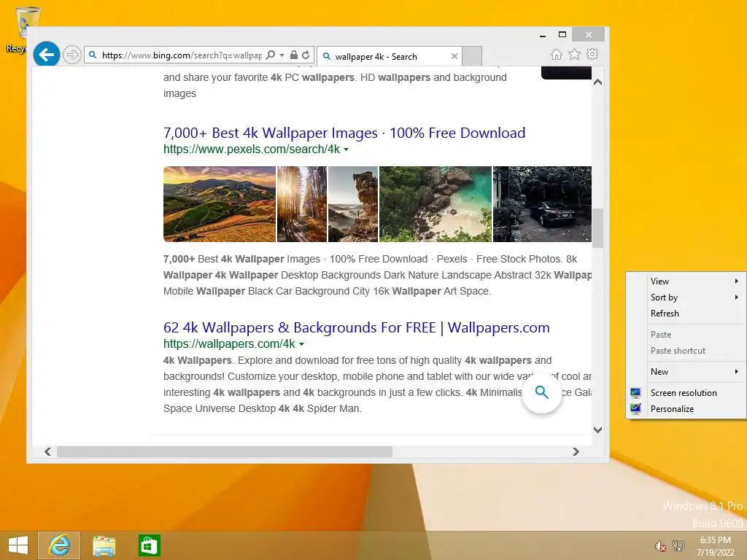Click horizontal scrollbar left arrow
The width and height of the screenshot is (747, 560).
pos(47,451)
